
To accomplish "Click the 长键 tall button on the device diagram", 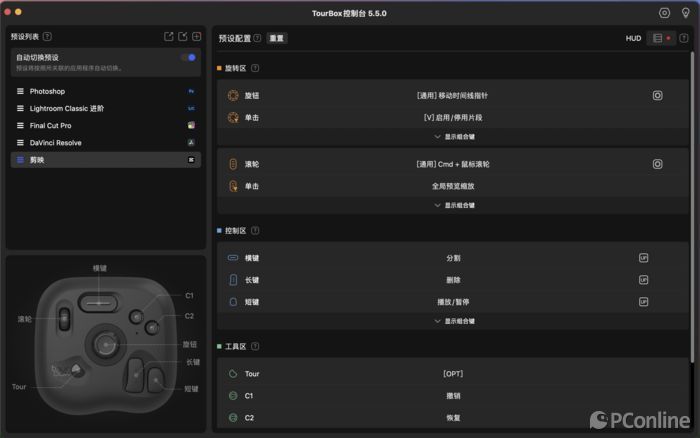I will coord(135,375).
